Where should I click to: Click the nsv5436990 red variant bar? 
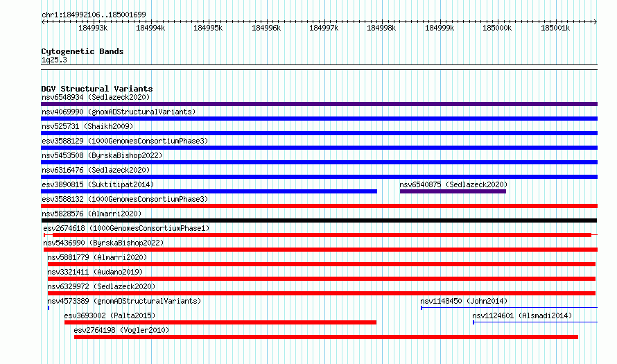tap(320, 250)
